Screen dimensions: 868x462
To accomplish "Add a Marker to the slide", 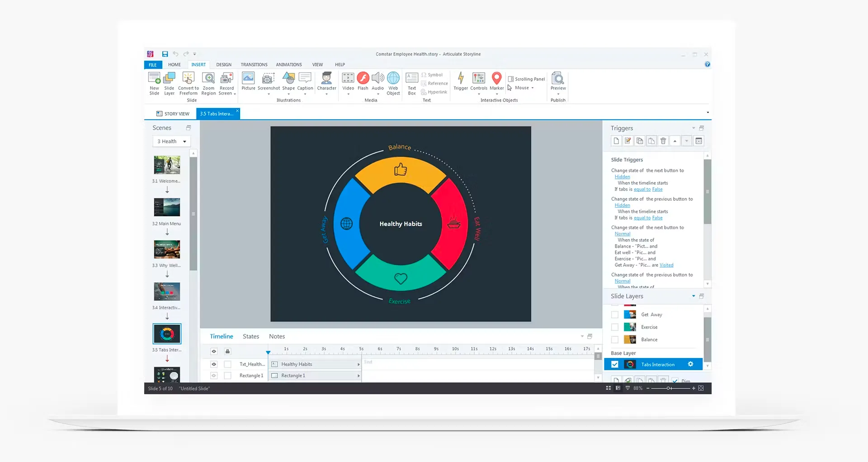I will 496,81.
